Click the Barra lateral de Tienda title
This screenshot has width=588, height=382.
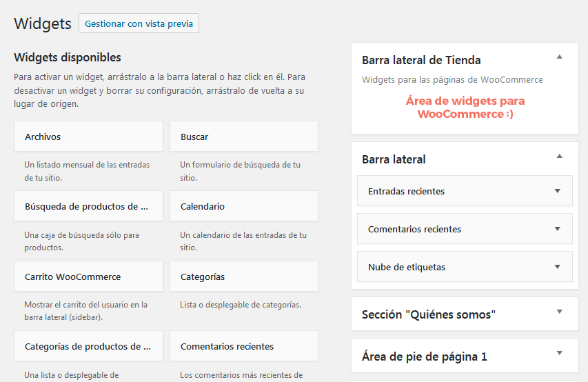pos(421,60)
